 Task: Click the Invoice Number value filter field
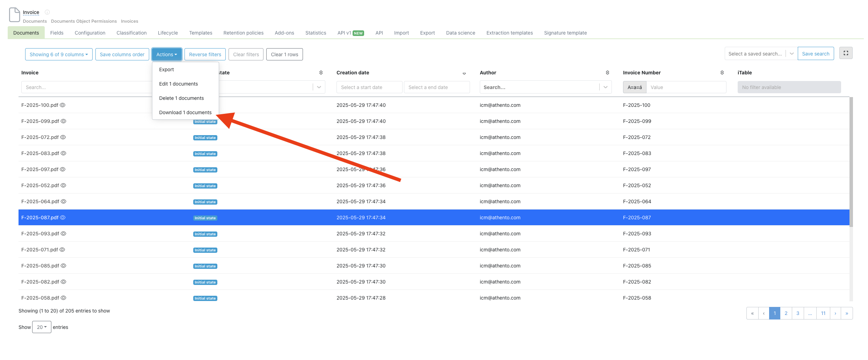(x=686, y=87)
